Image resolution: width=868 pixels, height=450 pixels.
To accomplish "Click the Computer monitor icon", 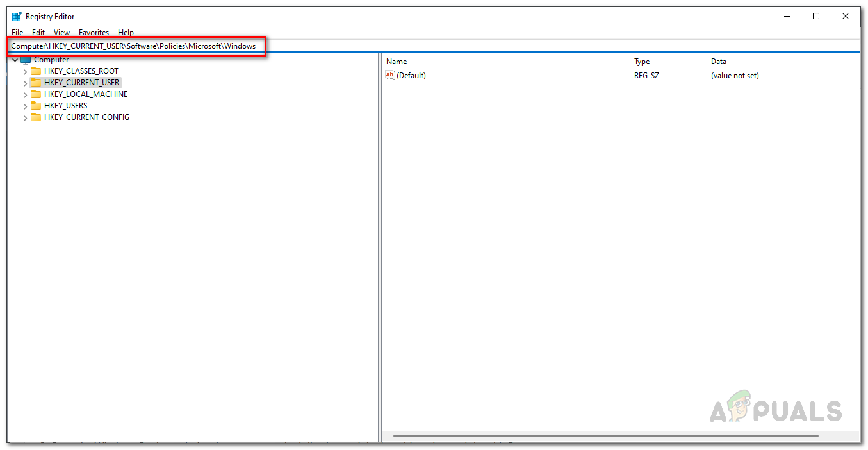I will [x=26, y=60].
